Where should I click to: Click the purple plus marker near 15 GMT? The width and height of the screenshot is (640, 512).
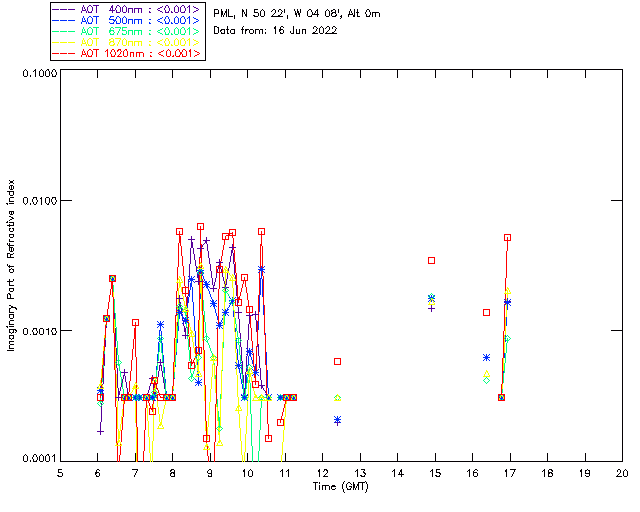[x=432, y=308]
